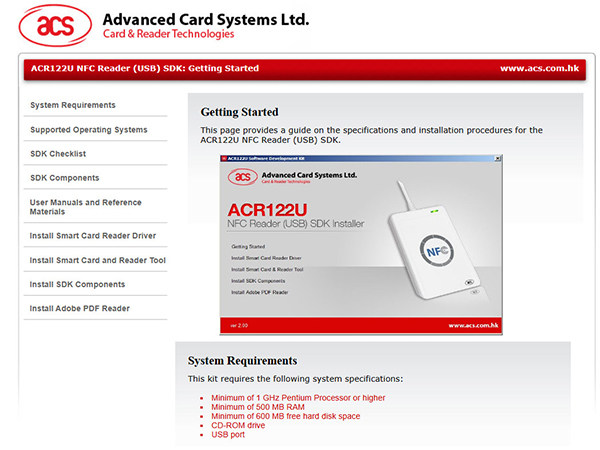Select Install Smart Card Reader Driver in sidebar
This screenshot has height=450, width=600.
[x=93, y=236]
